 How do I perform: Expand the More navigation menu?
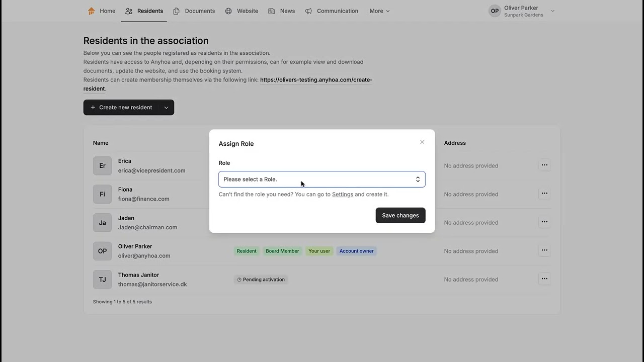pos(379,11)
